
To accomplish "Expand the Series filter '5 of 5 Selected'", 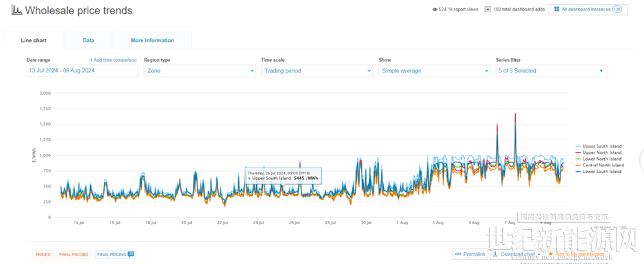I will tap(552, 71).
